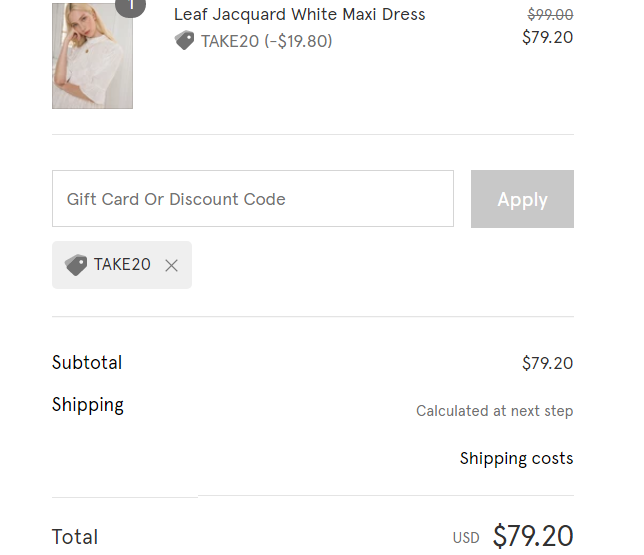
Task: Click the Subtotal label
Action: pos(87,363)
